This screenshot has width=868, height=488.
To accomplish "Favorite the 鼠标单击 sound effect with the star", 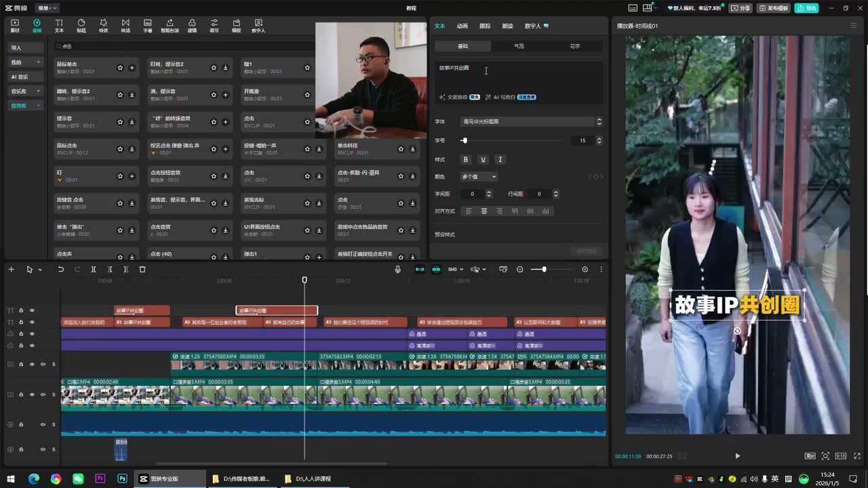I will (x=120, y=68).
